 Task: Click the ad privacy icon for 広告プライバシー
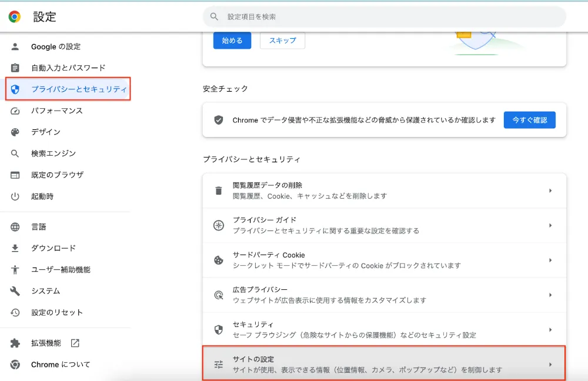(219, 295)
